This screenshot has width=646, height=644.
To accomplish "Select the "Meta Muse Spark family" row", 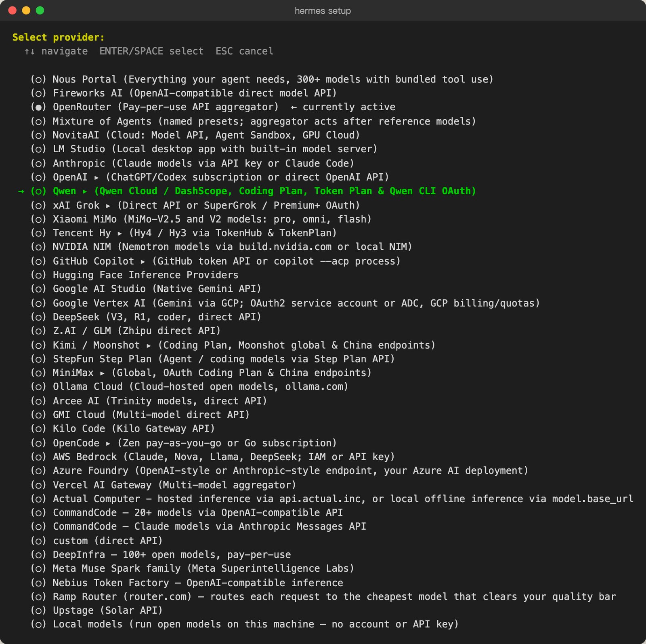I will tap(192, 568).
